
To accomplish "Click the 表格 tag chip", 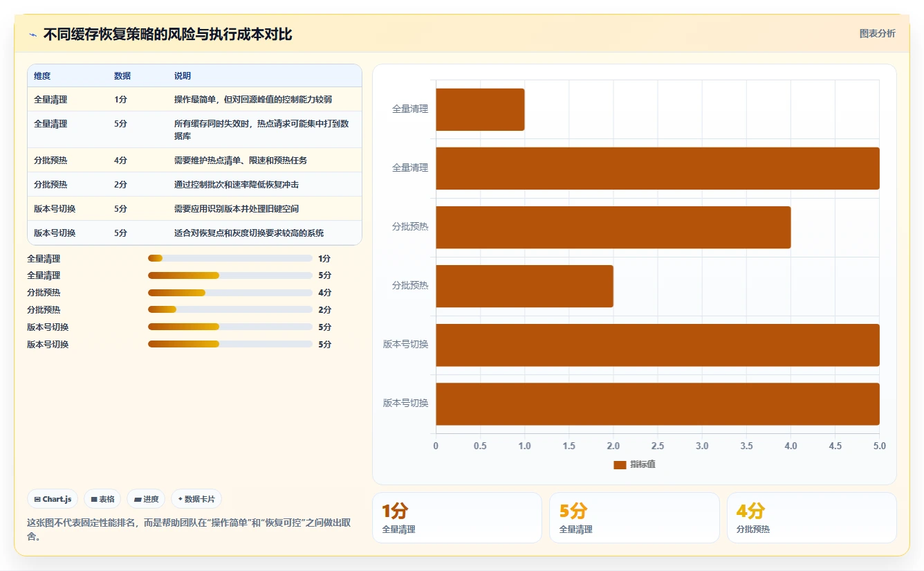I will [x=102, y=499].
